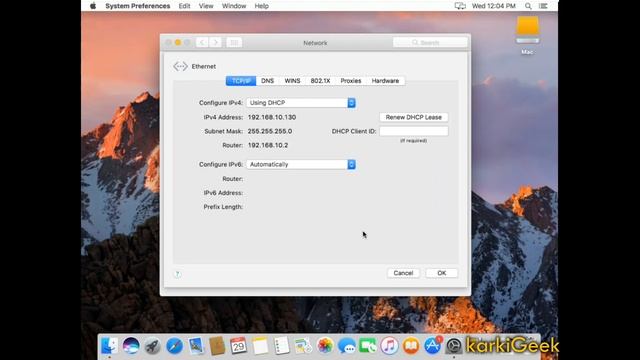Viewport: 640px width, 360px height.
Task: Switch to the DNS tab
Action: coord(267,81)
